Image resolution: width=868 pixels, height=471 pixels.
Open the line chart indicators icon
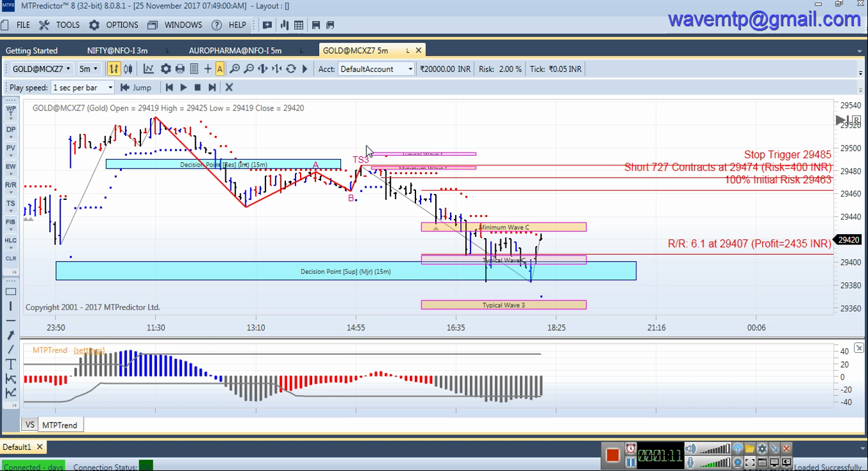(x=149, y=69)
